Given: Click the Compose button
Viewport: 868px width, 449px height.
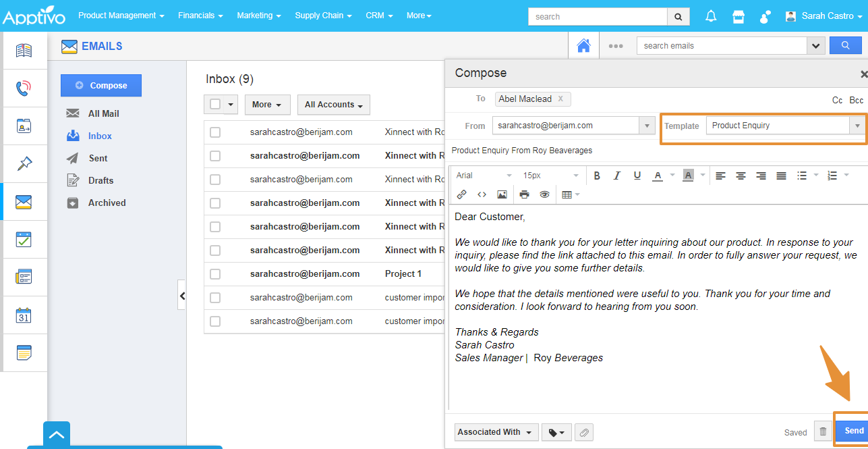Looking at the screenshot, I should (x=100, y=85).
